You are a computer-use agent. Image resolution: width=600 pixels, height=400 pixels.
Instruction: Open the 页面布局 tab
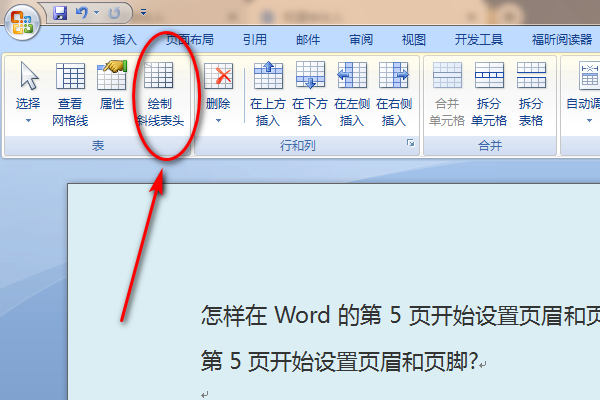pyautogui.click(x=190, y=39)
